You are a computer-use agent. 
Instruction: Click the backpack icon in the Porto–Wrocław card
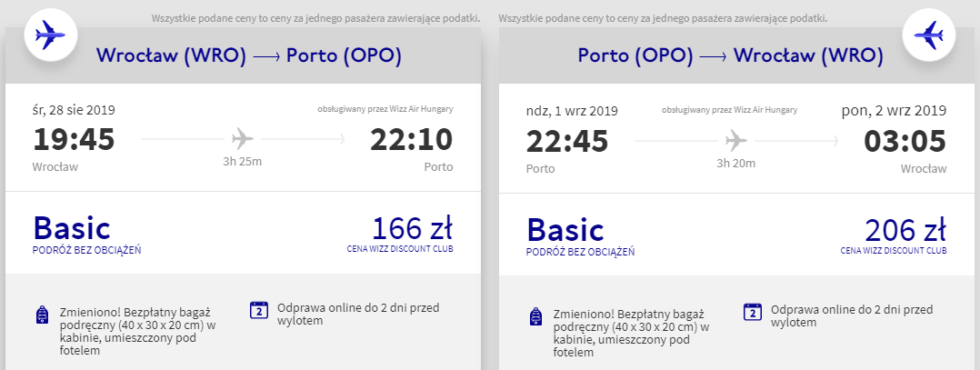click(535, 315)
